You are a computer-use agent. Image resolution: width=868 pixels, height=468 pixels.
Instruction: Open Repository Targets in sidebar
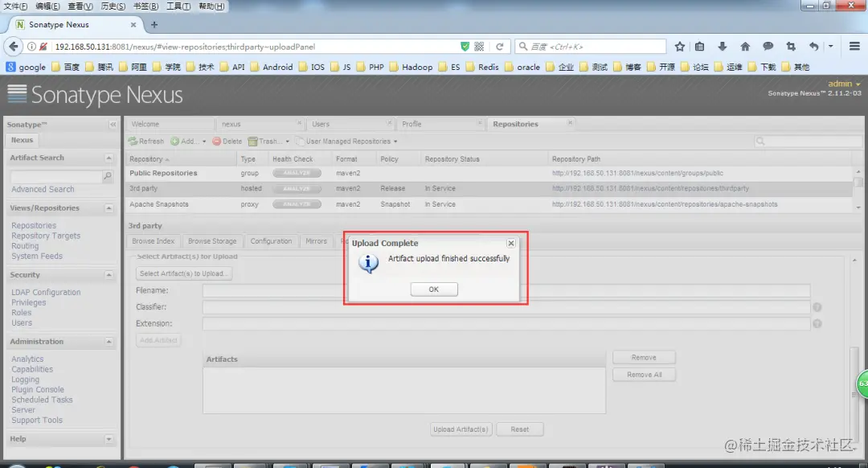46,236
